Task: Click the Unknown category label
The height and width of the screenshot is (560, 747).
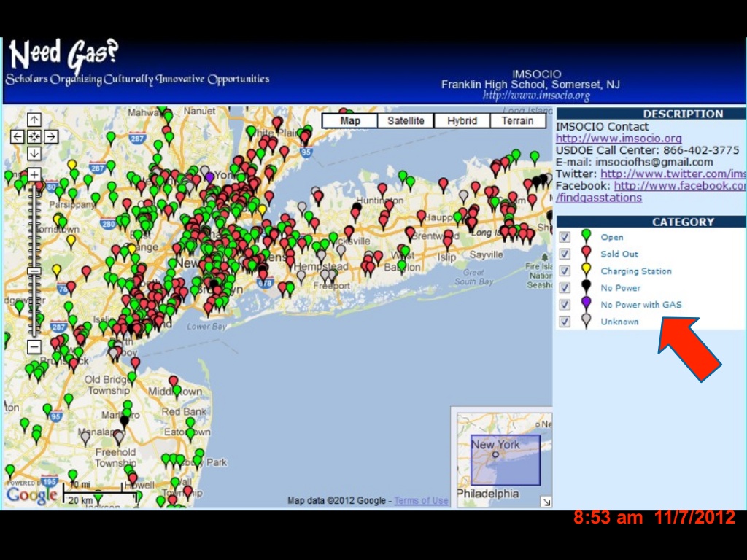Action: (x=619, y=322)
